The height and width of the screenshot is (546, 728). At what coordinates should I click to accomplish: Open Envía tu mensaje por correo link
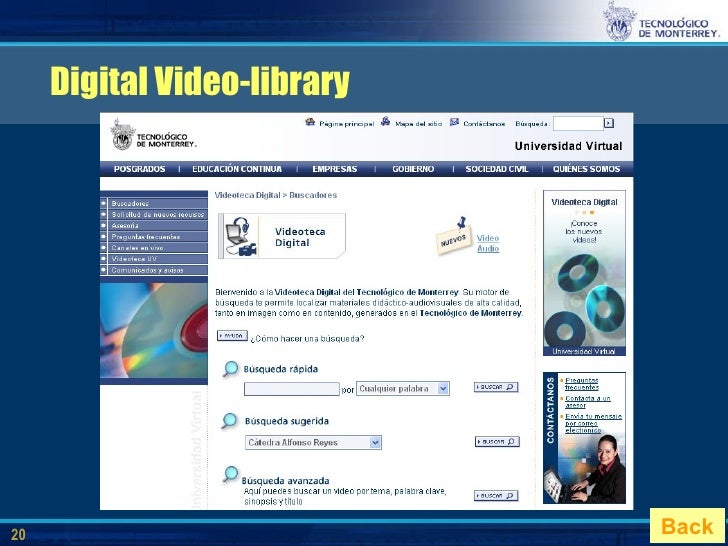593,423
